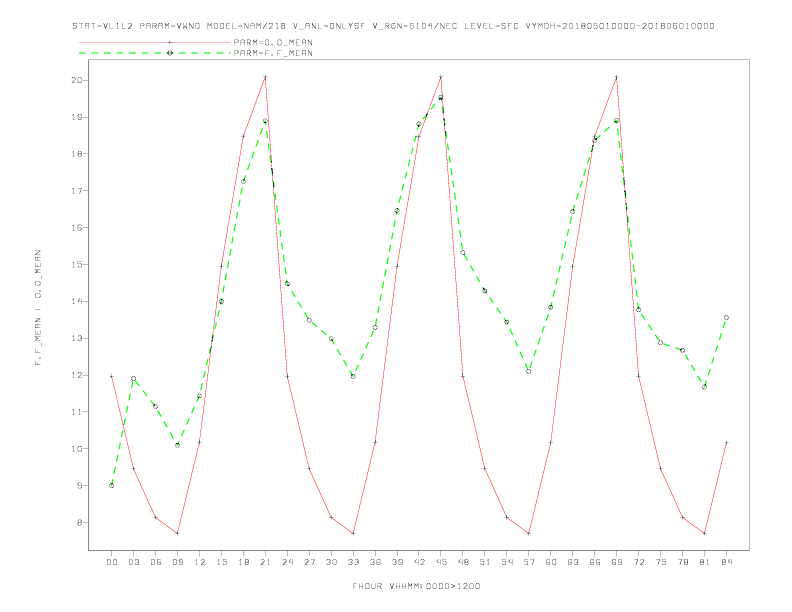Click x-axis tick label 27

[309, 562]
